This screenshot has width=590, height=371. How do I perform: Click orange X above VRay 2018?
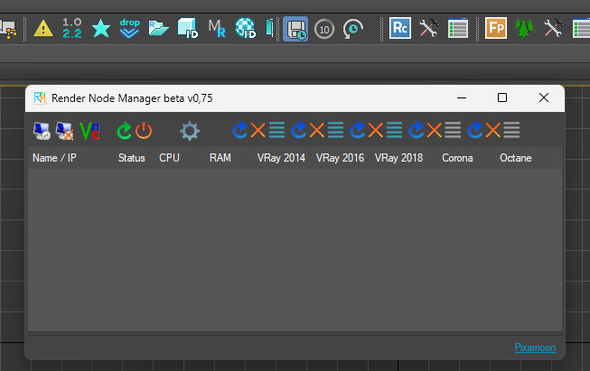[x=376, y=130]
